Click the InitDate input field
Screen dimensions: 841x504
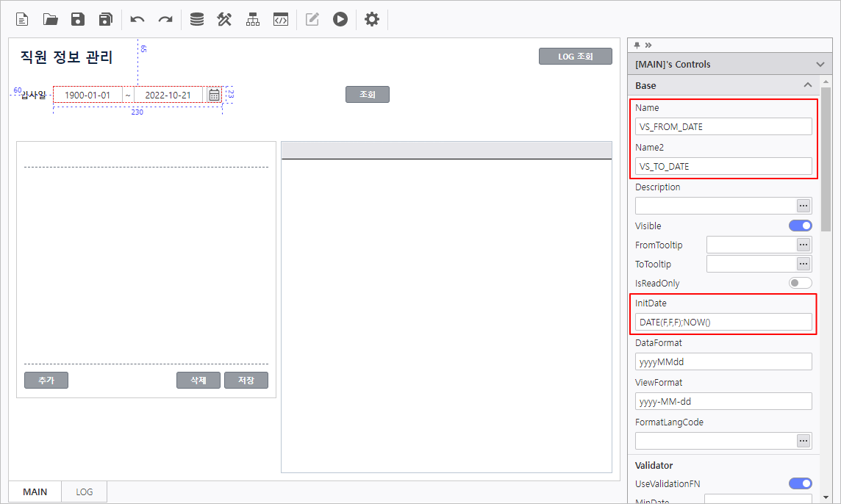coord(723,323)
